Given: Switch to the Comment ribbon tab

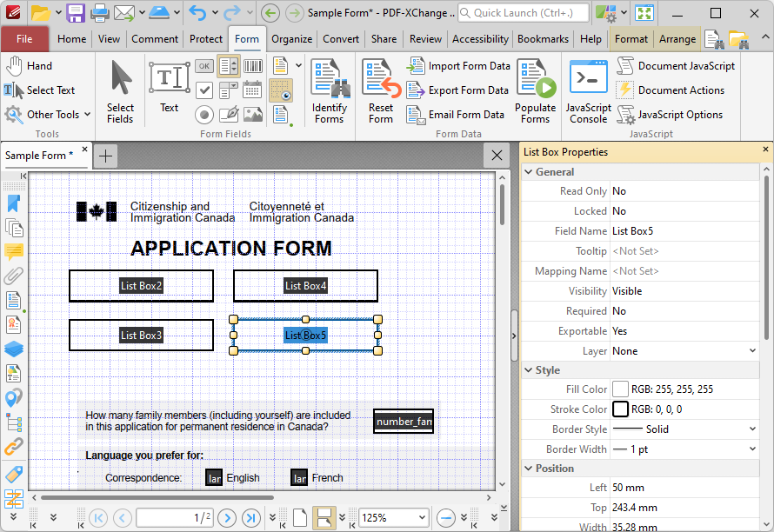Looking at the screenshot, I should [155, 39].
